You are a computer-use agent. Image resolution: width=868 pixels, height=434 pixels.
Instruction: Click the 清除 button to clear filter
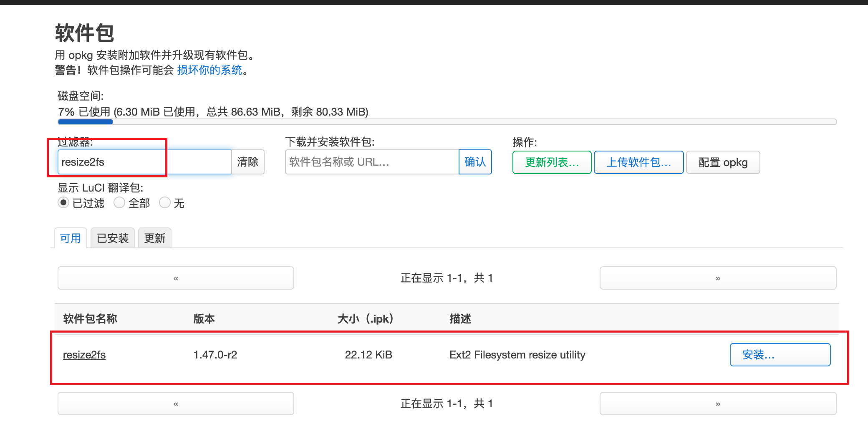pyautogui.click(x=248, y=162)
